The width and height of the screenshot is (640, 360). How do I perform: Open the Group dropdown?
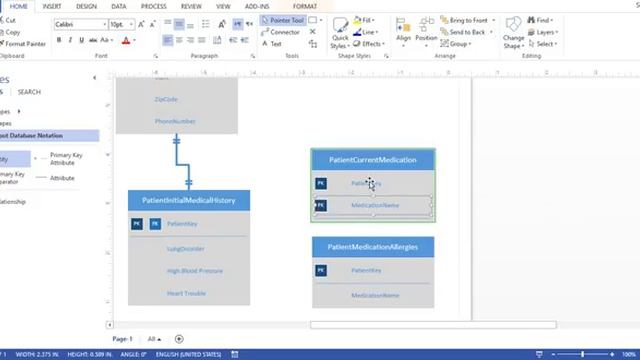coord(456,44)
